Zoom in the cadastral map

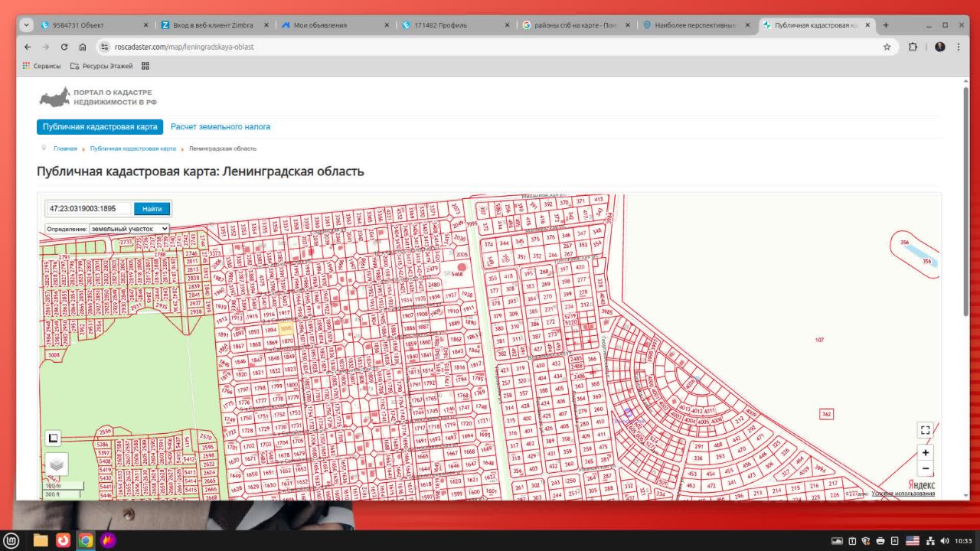926,453
